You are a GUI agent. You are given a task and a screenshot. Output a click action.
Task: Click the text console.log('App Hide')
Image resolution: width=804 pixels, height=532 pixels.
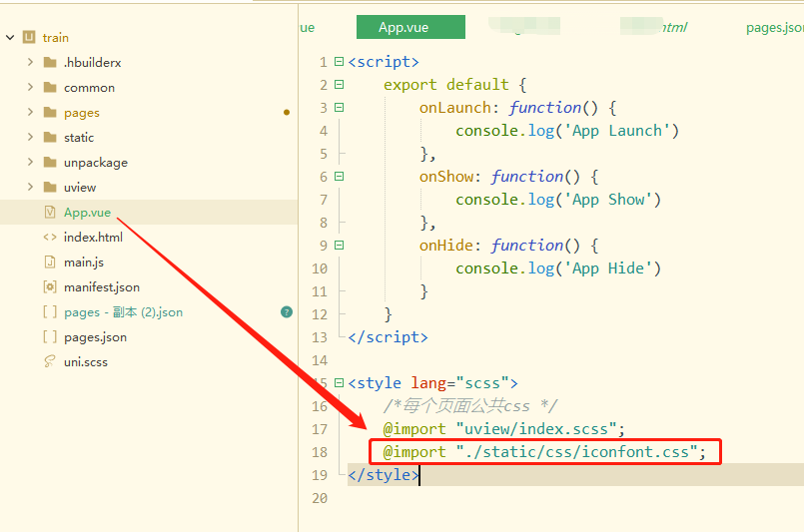(x=558, y=268)
